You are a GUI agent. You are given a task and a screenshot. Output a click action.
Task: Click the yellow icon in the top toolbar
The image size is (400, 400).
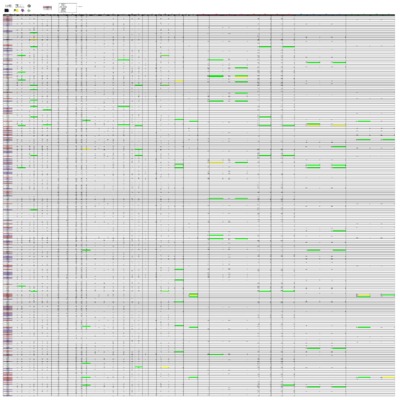tap(16, 10)
